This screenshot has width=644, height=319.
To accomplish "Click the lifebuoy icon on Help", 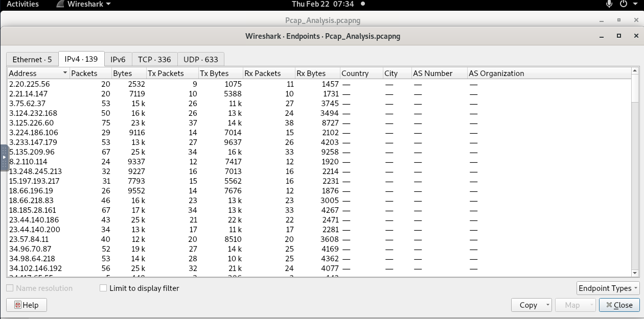I will click(18, 305).
